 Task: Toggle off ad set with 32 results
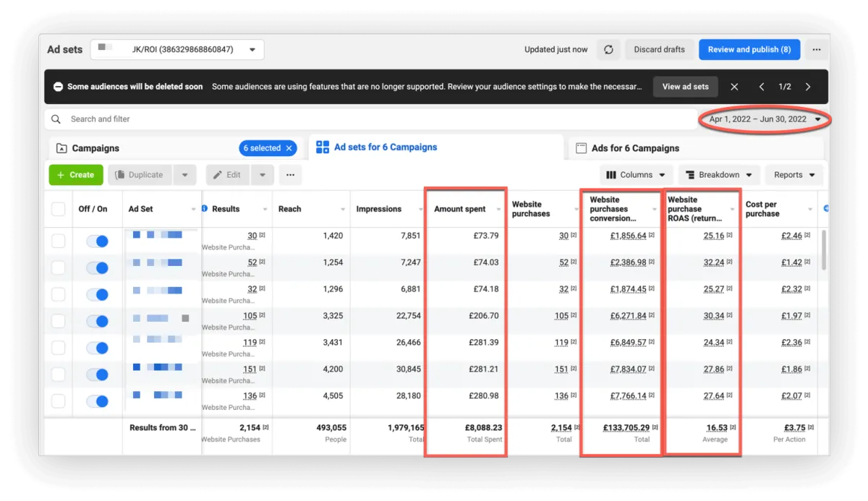click(x=97, y=295)
